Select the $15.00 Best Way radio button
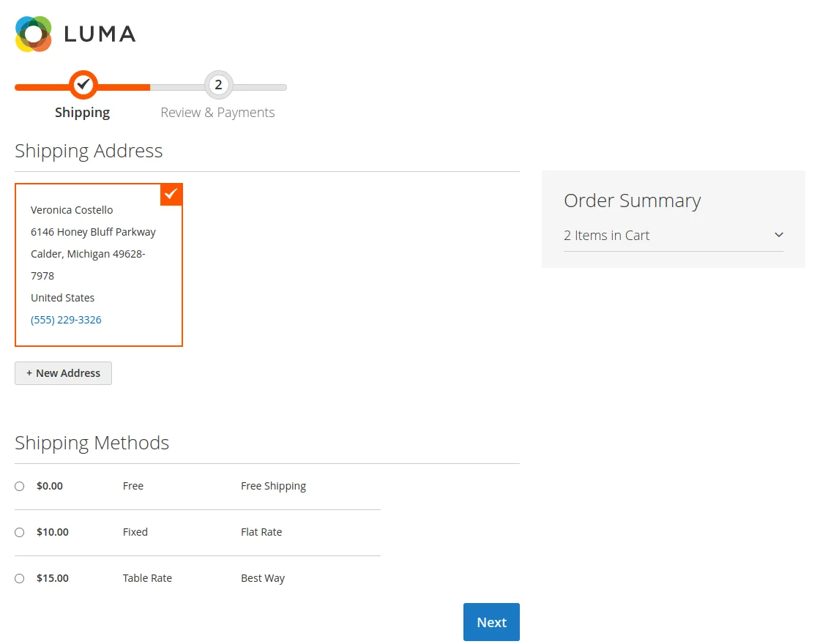This screenshot has height=644, width=820. click(x=20, y=578)
